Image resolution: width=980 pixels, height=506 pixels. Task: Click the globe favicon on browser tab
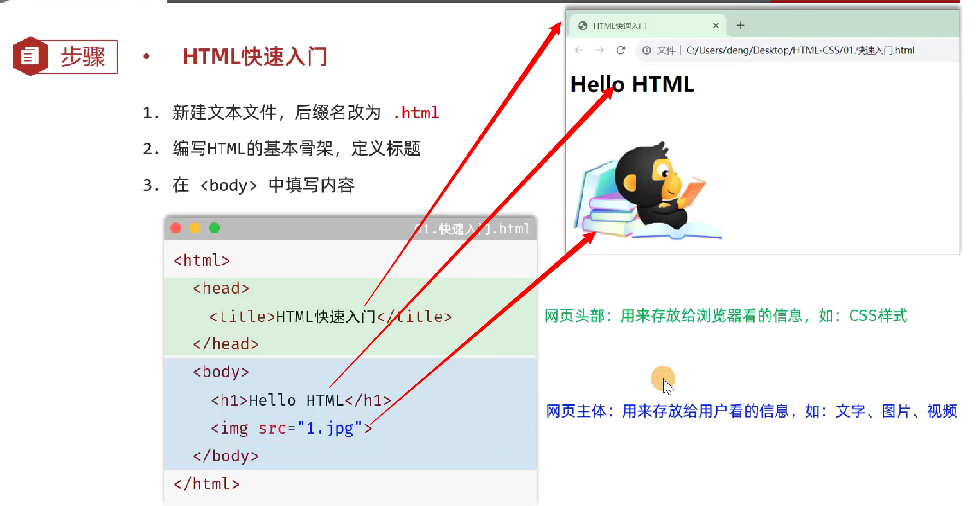583,26
